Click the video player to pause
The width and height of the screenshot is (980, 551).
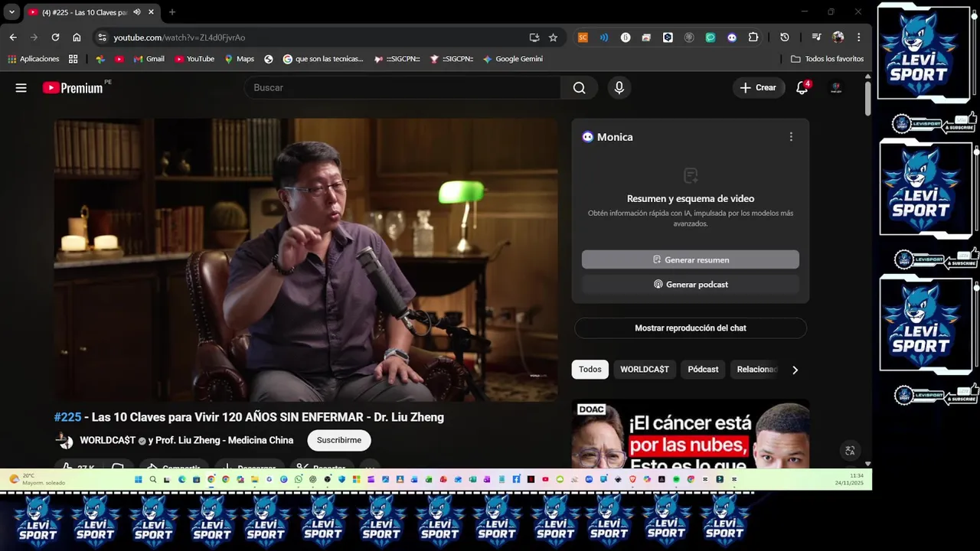pyautogui.click(x=306, y=259)
